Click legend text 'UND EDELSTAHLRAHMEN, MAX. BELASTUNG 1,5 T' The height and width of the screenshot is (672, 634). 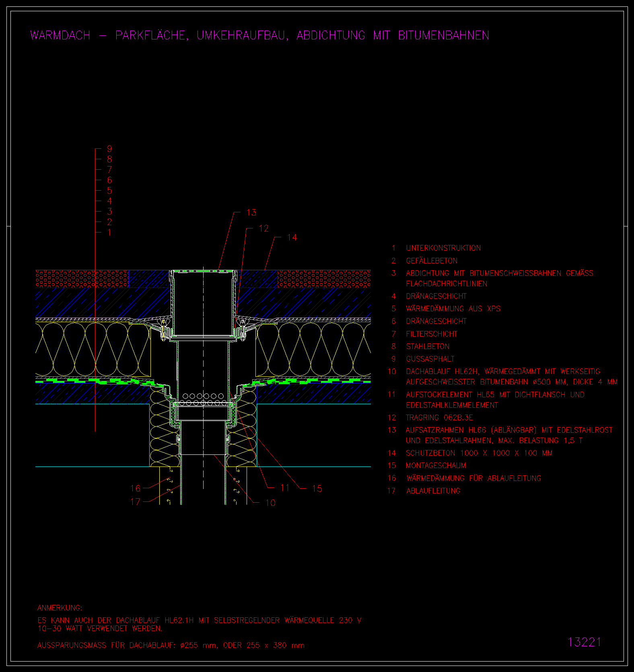(x=494, y=440)
